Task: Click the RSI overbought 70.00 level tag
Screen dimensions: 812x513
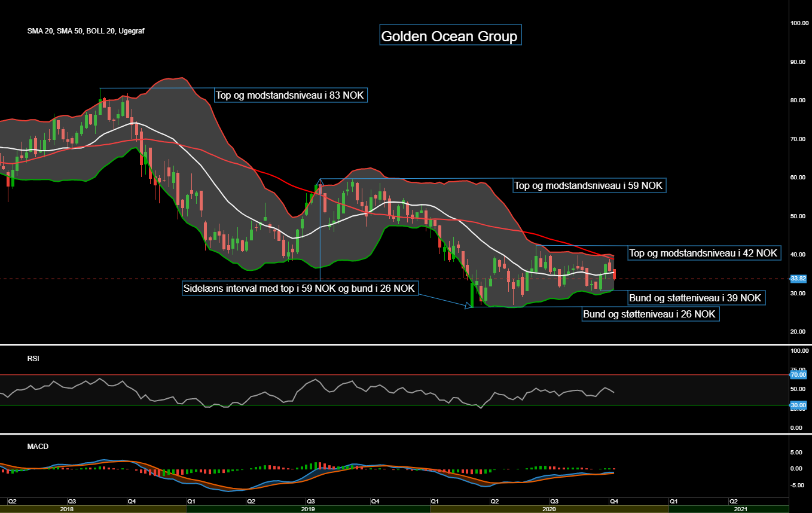Action: point(798,375)
